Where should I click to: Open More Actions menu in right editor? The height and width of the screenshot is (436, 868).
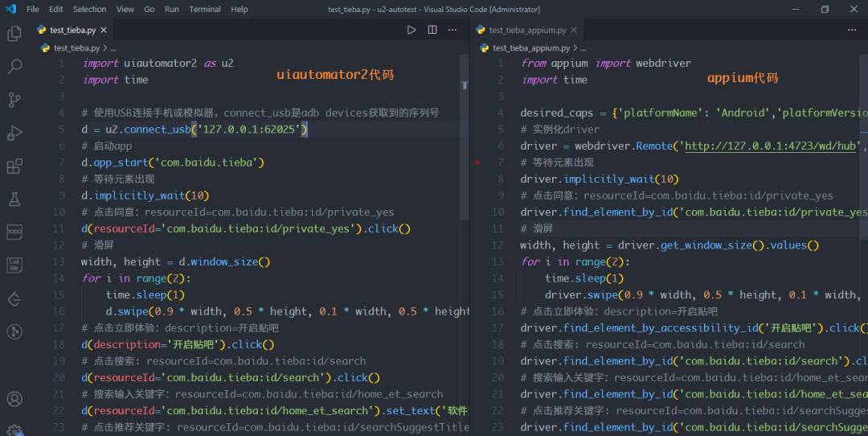pyautogui.click(x=852, y=30)
